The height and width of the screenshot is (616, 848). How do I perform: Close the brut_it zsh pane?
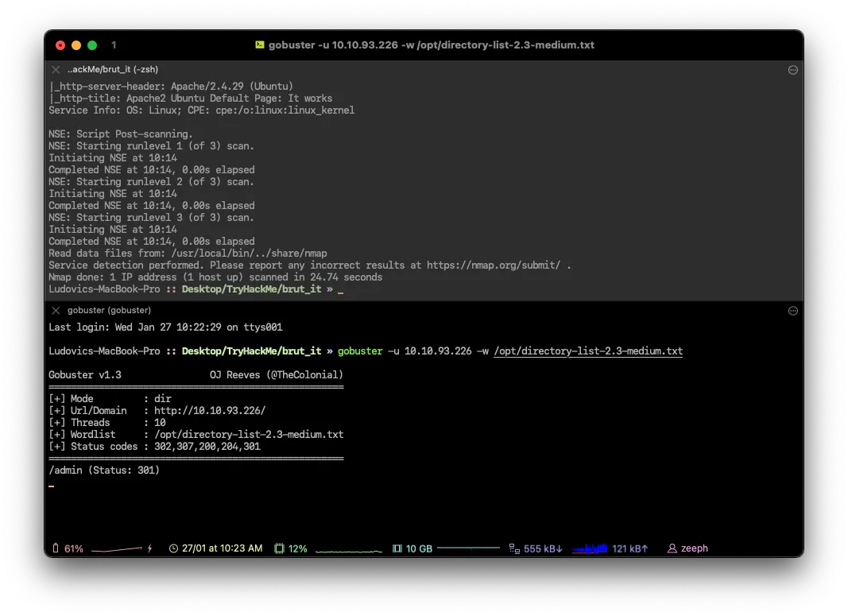point(56,70)
